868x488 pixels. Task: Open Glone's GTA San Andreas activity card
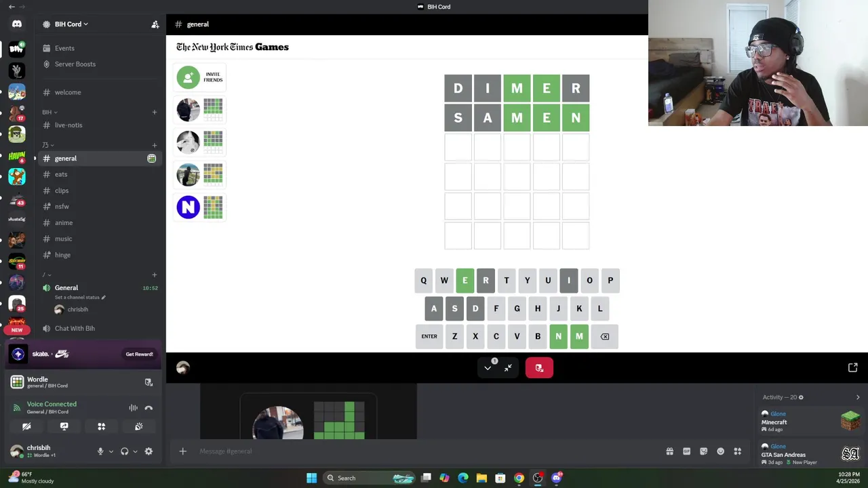pyautogui.click(x=811, y=454)
